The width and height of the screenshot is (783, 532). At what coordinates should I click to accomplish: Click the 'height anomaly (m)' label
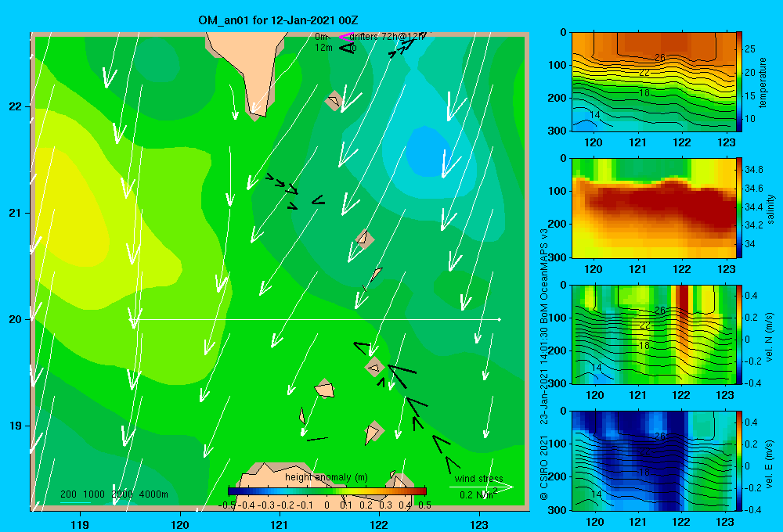(326, 477)
